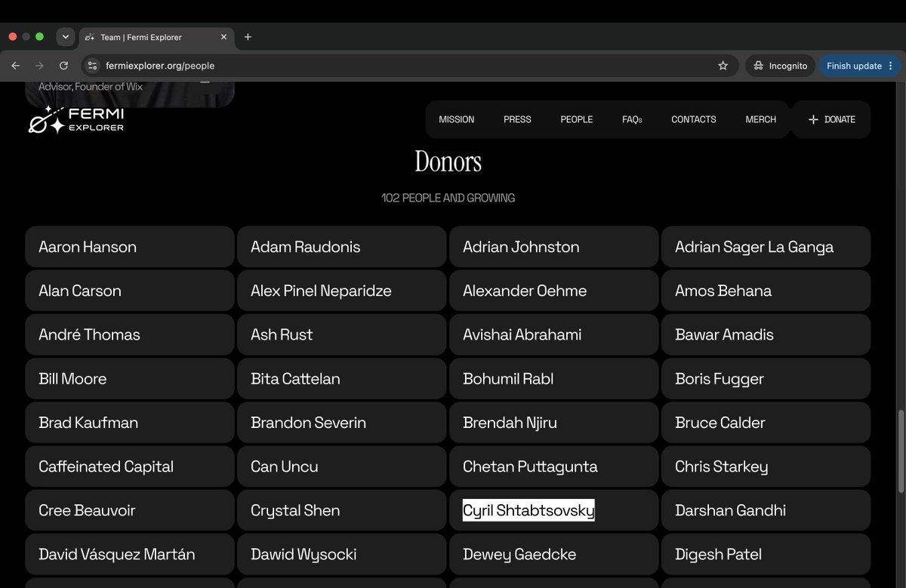Open the CONTACTS nav link

(694, 119)
